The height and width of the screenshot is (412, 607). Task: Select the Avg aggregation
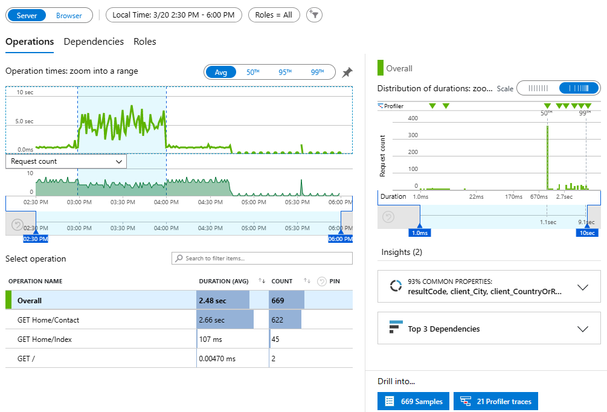221,72
